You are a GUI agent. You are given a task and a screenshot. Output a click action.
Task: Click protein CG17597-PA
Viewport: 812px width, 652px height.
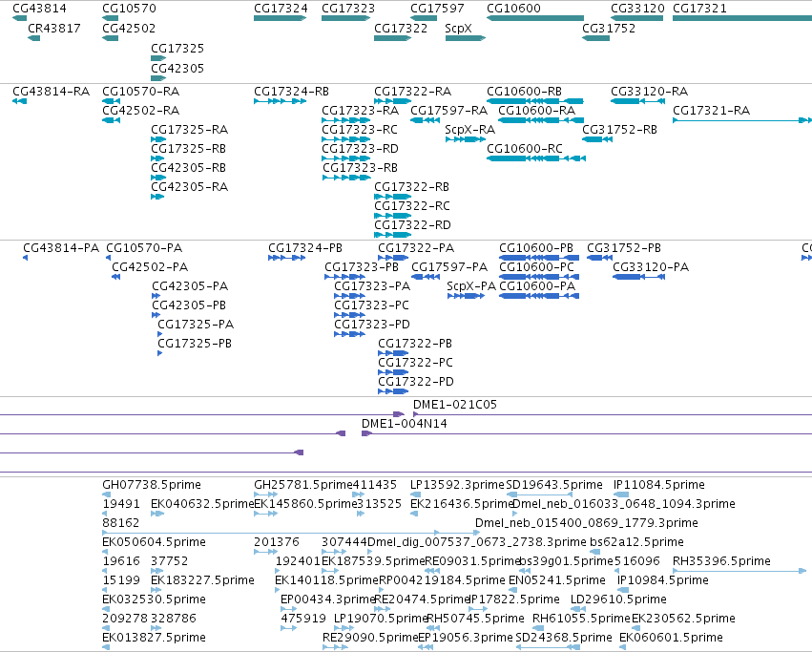tap(449, 267)
